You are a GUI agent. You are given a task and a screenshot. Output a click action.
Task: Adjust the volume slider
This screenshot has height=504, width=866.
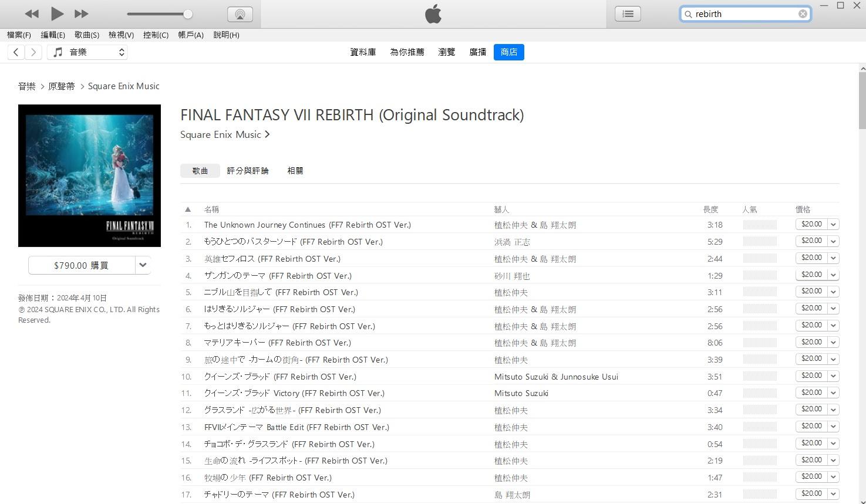pyautogui.click(x=187, y=14)
